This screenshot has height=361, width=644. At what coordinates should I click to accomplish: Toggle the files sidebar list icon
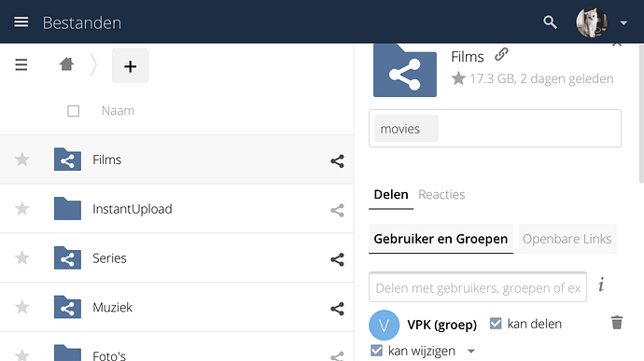[x=21, y=65]
